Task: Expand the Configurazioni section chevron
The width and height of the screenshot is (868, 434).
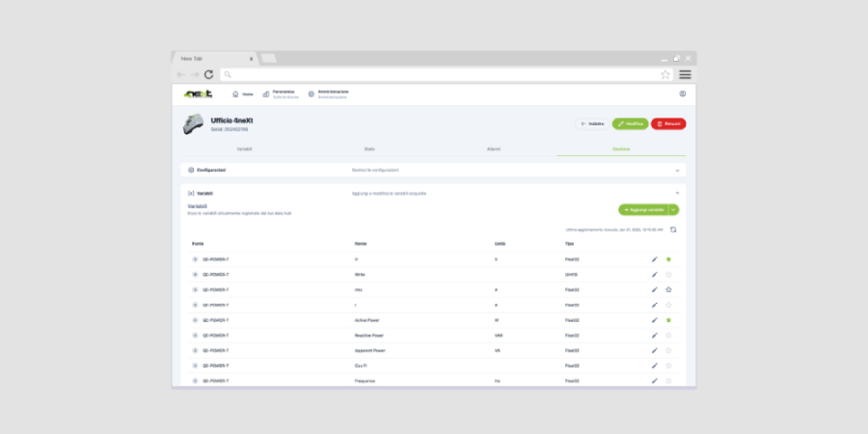Action: 677,171
